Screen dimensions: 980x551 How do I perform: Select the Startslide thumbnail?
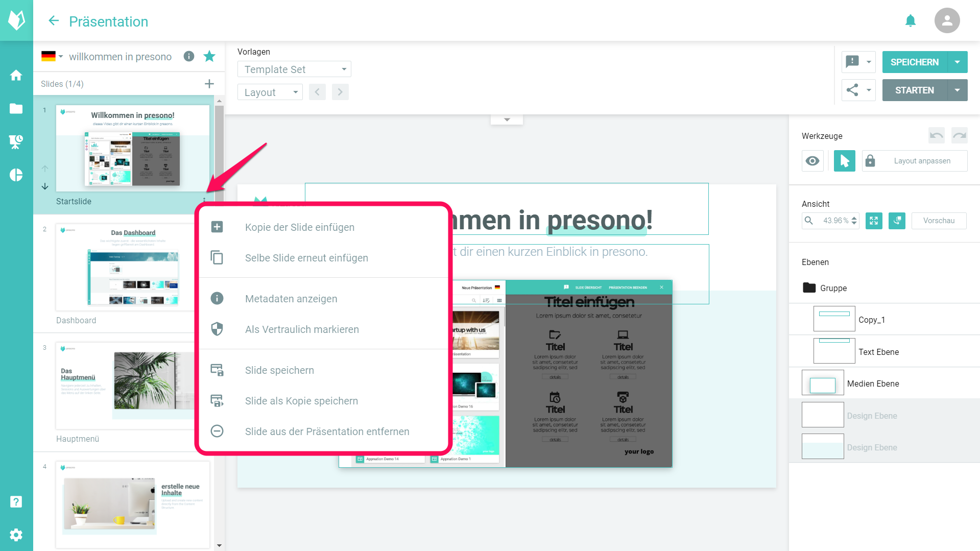click(x=133, y=148)
